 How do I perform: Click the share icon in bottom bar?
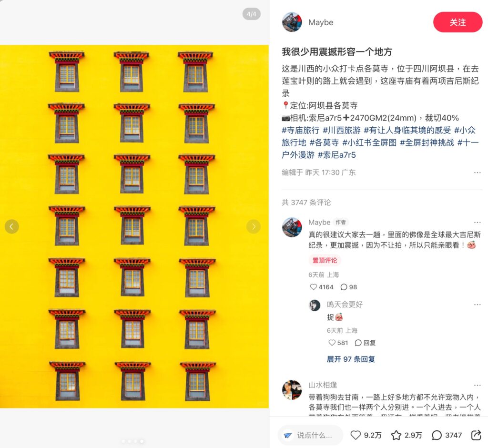[x=476, y=435]
